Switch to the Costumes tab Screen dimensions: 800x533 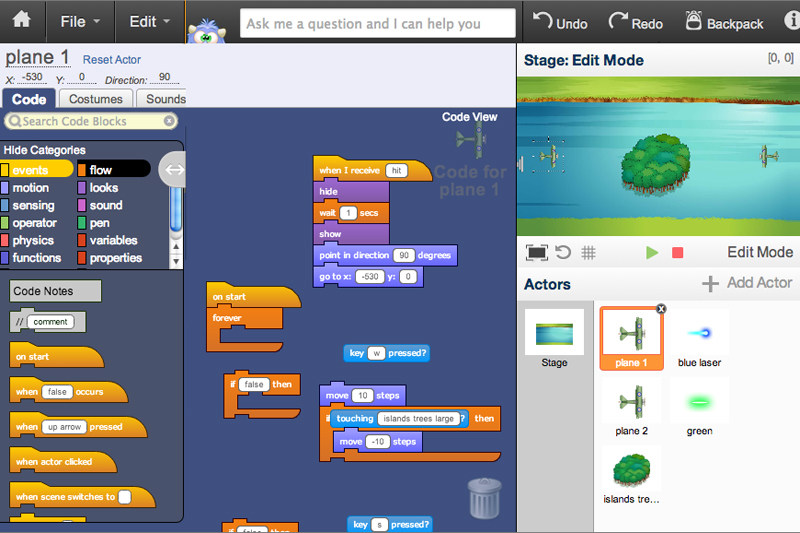tap(96, 99)
